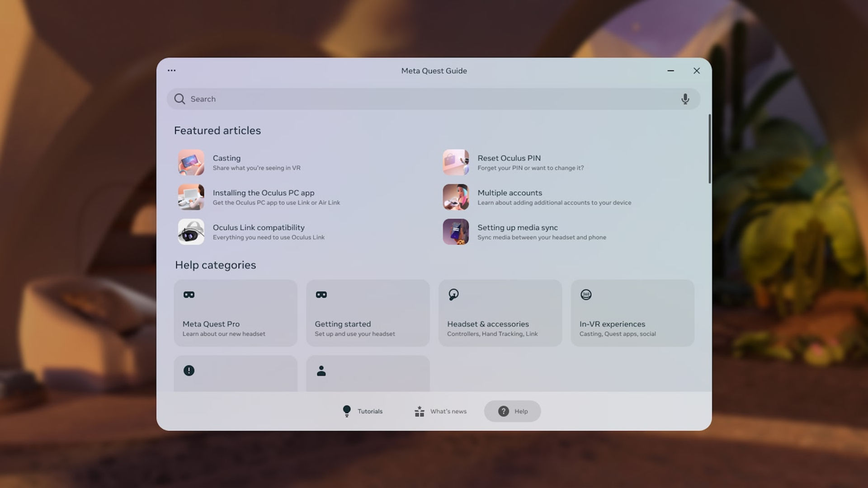Open the Installing the Oculus PC app thumbnail
Screen dimensions: 868x488
click(191, 197)
